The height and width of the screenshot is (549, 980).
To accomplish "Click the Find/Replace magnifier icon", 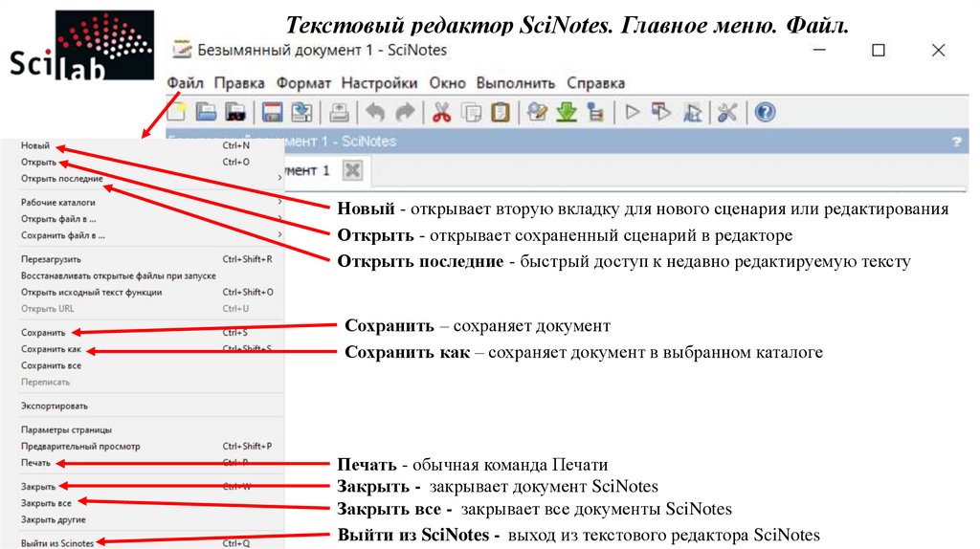I will coord(537,113).
